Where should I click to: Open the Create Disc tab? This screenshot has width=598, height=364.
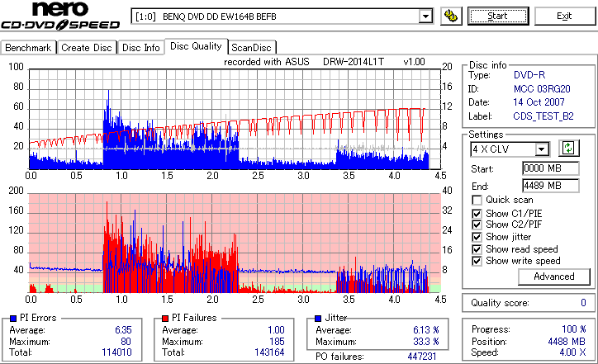click(87, 48)
